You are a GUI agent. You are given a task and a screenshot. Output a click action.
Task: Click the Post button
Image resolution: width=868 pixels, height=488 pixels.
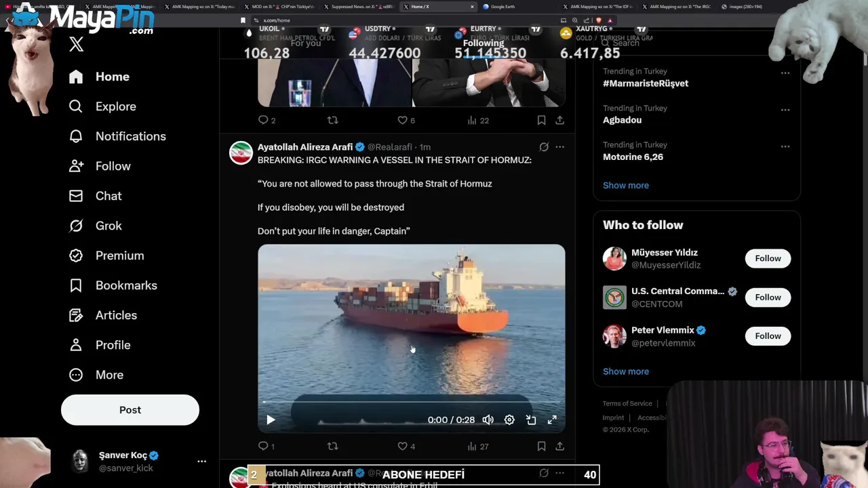130,410
